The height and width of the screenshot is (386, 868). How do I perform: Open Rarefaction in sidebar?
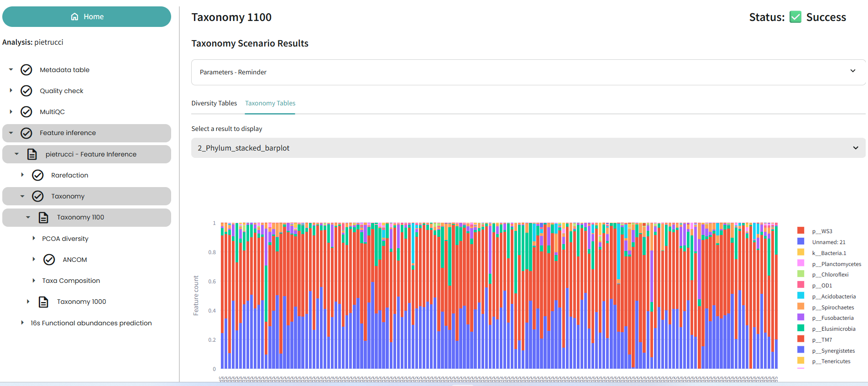coord(70,175)
